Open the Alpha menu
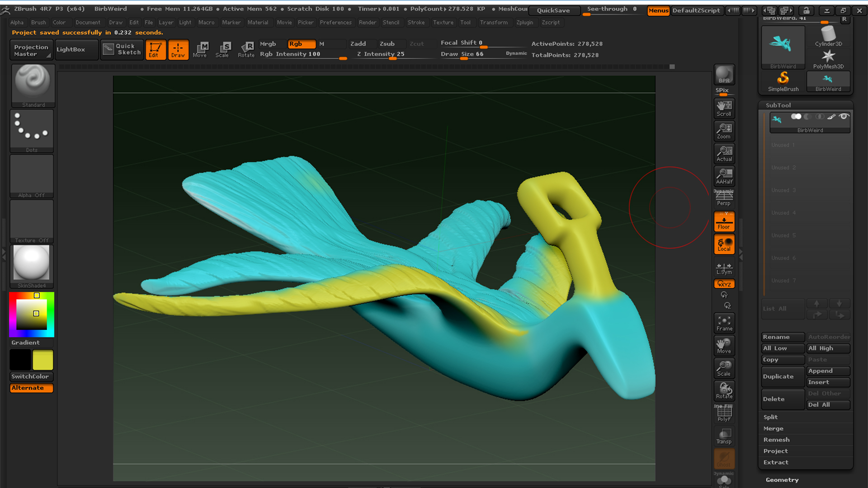Image resolution: width=868 pixels, height=488 pixels. point(17,22)
